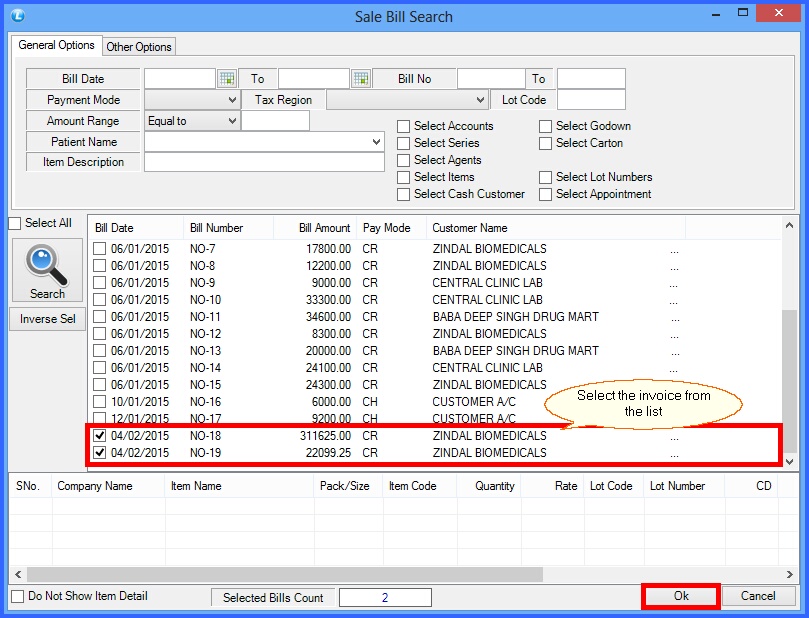The height and width of the screenshot is (618, 809).
Task: Click the Bill Date from input field
Action: 180,79
